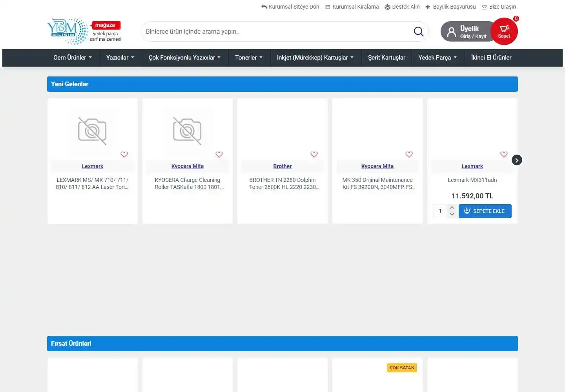Open the Şerit Kartuşlar category
Image resolution: width=565 pixels, height=392 pixels.
pos(386,58)
